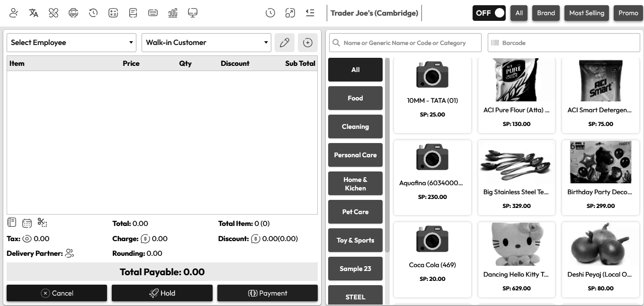Add Deshi Peyaj onion product
Viewport: 644px width, 306px height.
tap(600, 260)
